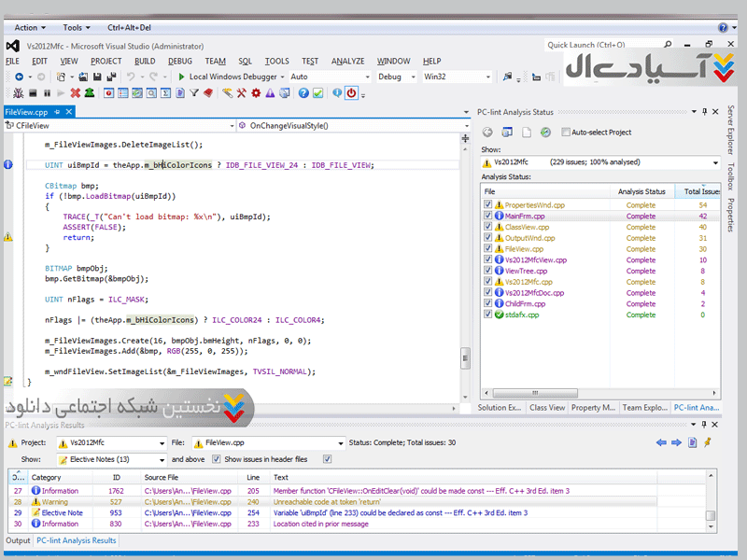Open the ANALYZE menu
Screen dimensions: 747x560
pyautogui.click(x=347, y=61)
